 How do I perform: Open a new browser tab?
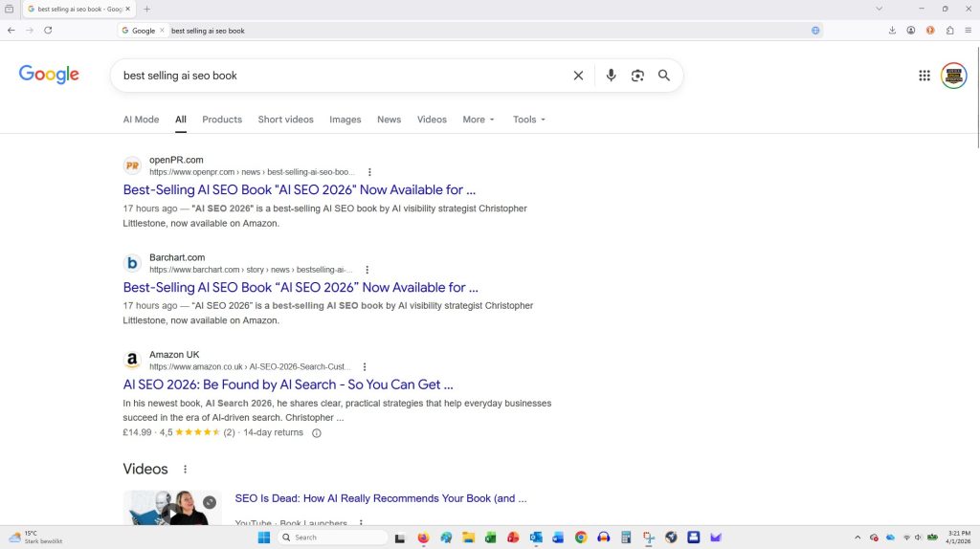pyautogui.click(x=146, y=9)
